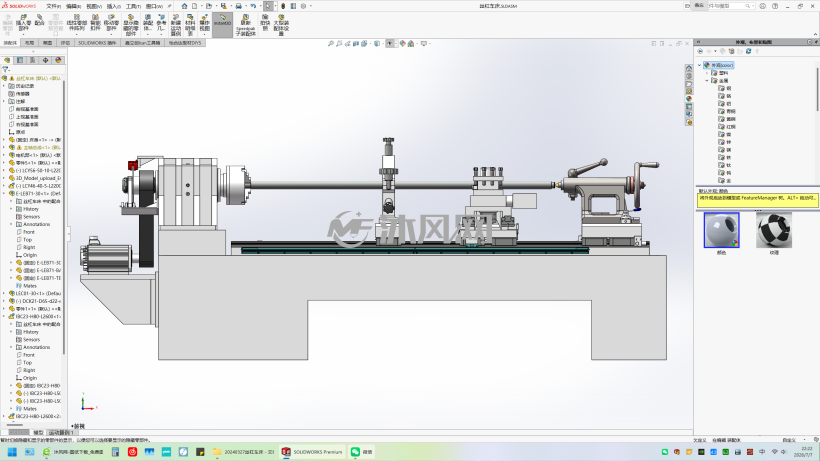Select the Move Component (移动零部件) tool

pyautogui.click(x=111, y=22)
